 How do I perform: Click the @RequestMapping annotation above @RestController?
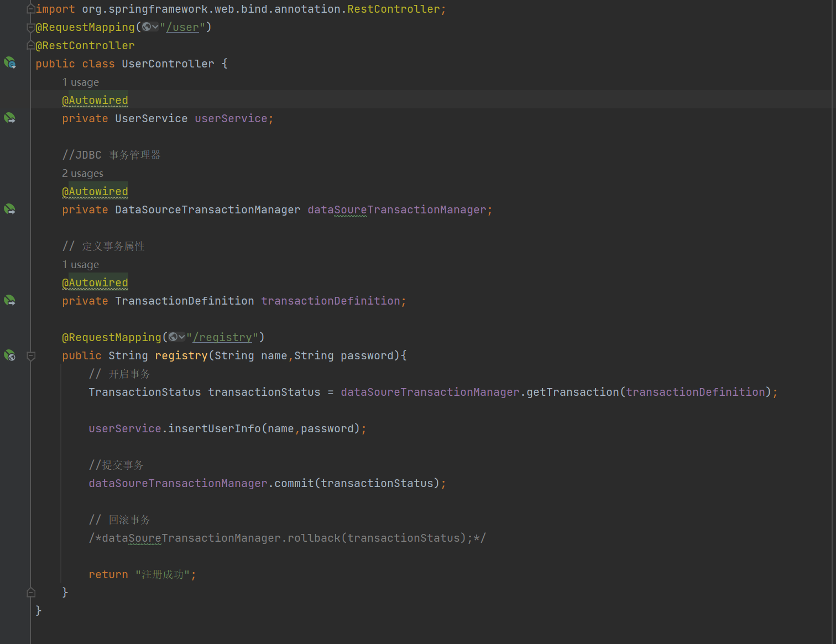[85, 27]
